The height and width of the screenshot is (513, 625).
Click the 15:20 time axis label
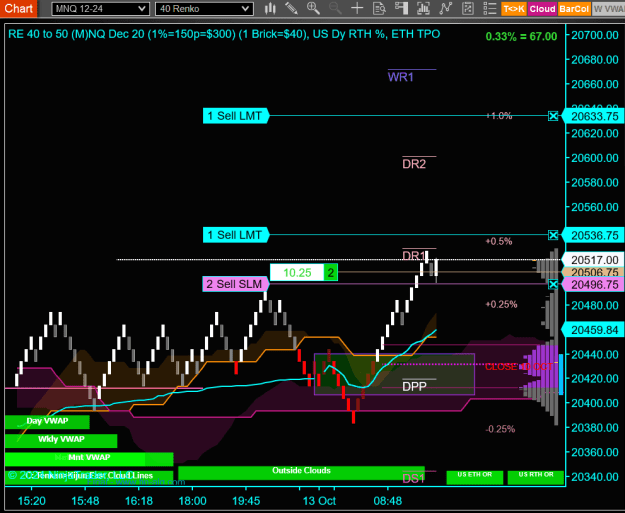point(31,501)
